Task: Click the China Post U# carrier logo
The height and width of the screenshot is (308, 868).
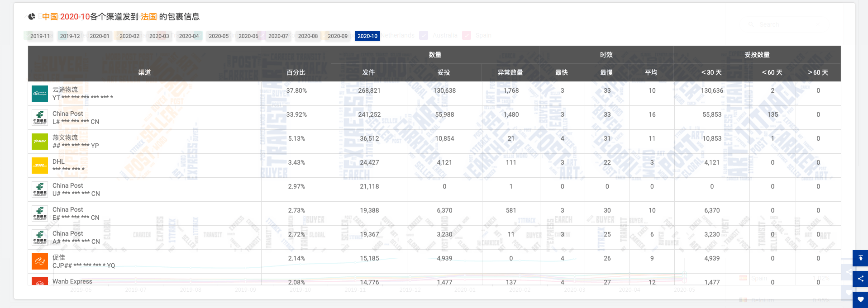Action: tap(40, 190)
